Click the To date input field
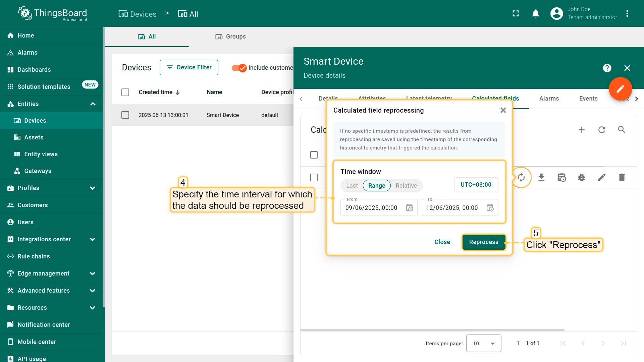Screen dimensions: 644x362 (x=452, y=208)
